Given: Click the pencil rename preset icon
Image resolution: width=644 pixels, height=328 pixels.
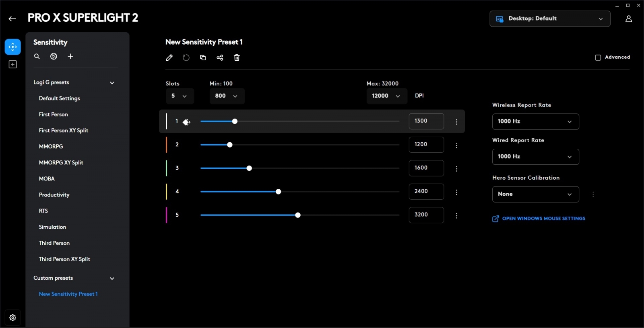Looking at the screenshot, I should [169, 58].
